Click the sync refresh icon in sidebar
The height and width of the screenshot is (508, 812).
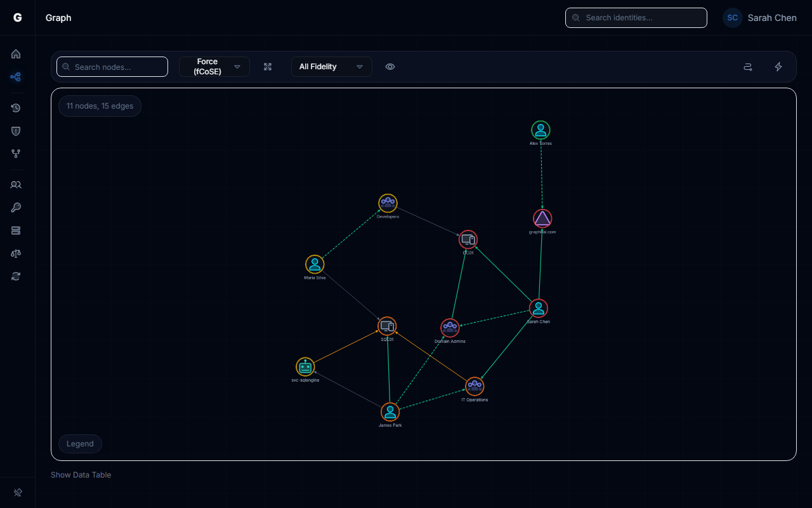click(x=16, y=276)
